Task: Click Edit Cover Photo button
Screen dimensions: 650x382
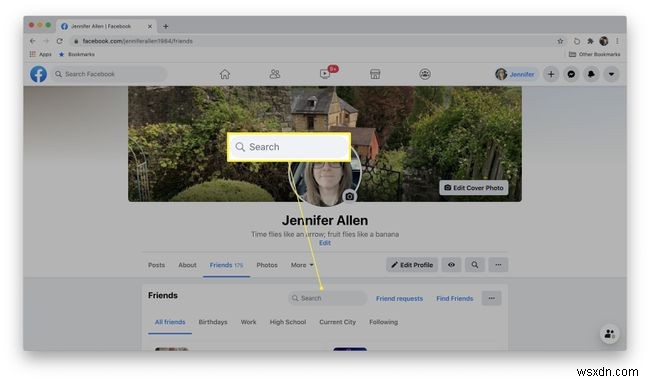Action: coord(474,188)
